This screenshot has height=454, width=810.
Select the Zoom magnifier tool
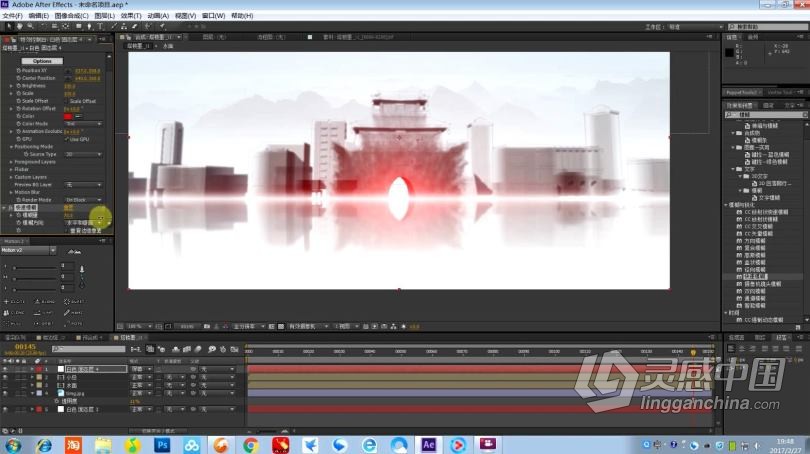[30, 26]
